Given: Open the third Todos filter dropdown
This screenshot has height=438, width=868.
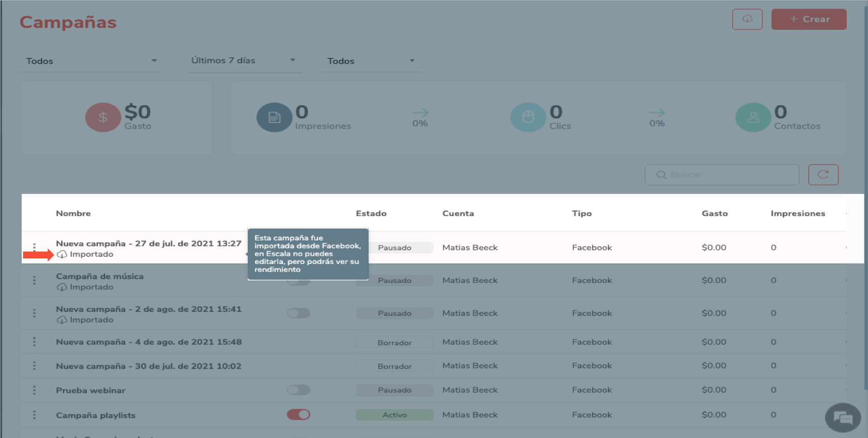Looking at the screenshot, I should pyautogui.click(x=371, y=61).
